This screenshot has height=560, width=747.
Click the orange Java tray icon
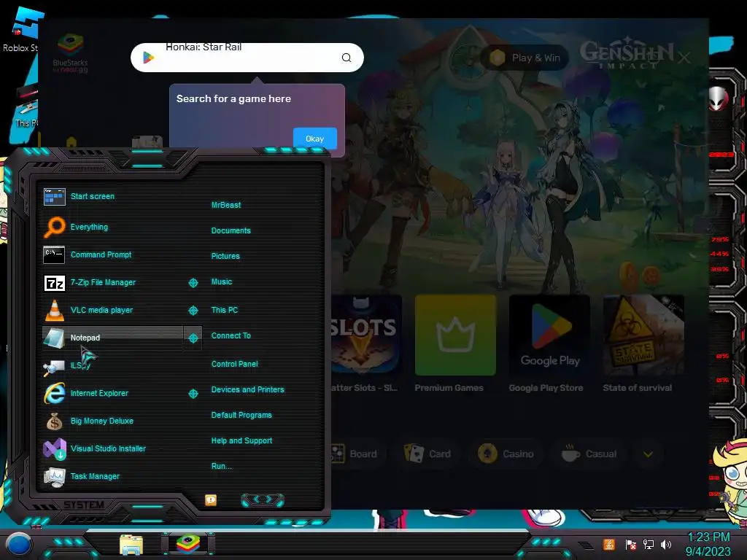click(x=609, y=544)
